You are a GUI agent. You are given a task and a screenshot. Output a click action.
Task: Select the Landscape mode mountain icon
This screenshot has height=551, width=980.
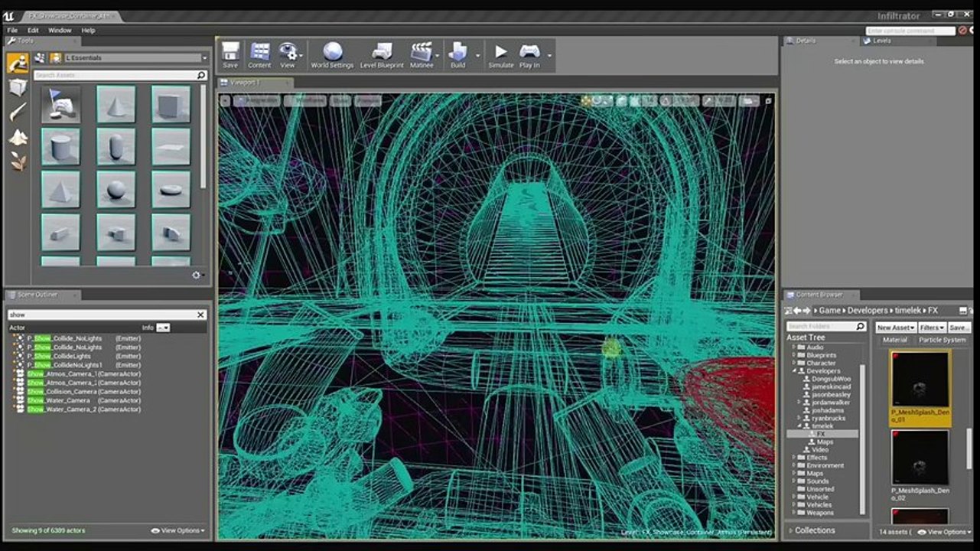pos(18,137)
